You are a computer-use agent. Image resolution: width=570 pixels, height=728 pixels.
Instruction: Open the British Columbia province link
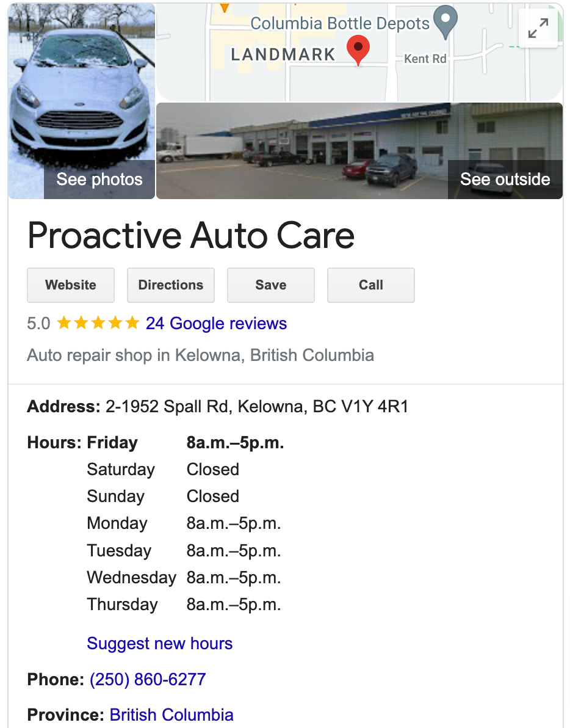pyautogui.click(x=171, y=715)
